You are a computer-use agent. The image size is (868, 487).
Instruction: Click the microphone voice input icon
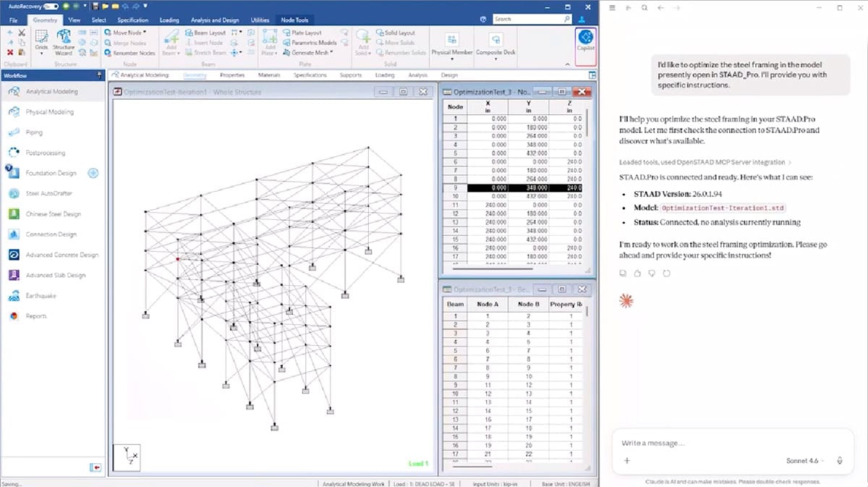(840, 460)
